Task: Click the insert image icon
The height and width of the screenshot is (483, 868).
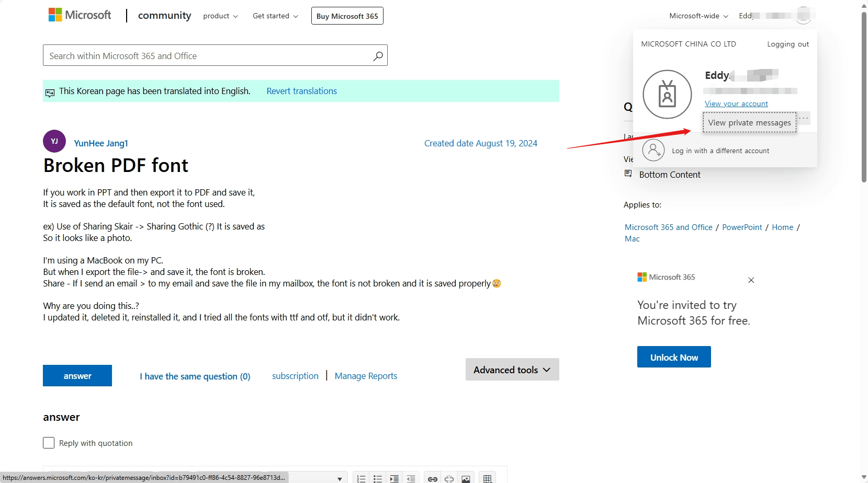Action: pyautogui.click(x=466, y=479)
